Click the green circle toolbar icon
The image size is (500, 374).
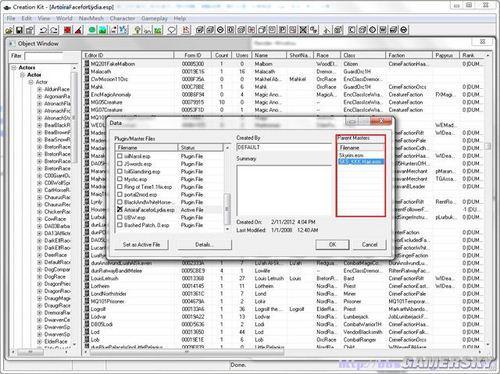coord(92,30)
